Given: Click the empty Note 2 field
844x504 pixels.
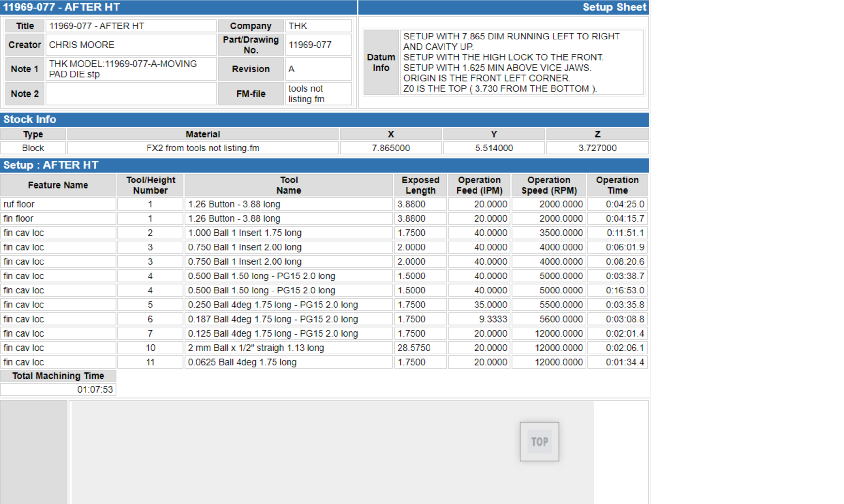Looking at the screenshot, I should point(131,94).
